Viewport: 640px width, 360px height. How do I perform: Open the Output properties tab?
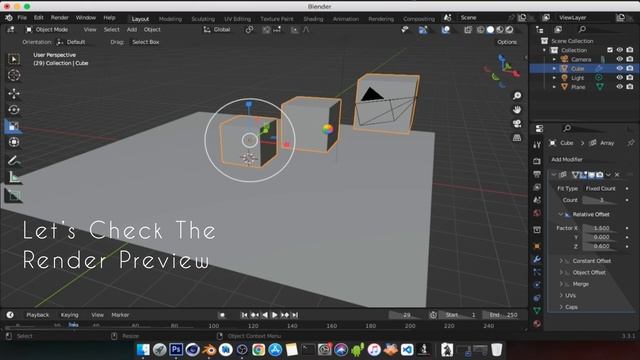[x=537, y=174]
